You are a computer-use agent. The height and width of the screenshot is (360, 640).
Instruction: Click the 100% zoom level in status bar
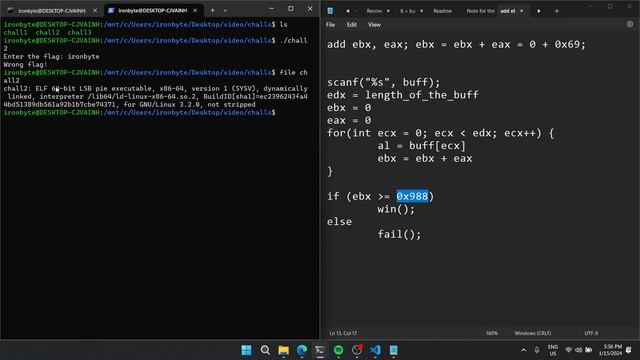[491, 333]
